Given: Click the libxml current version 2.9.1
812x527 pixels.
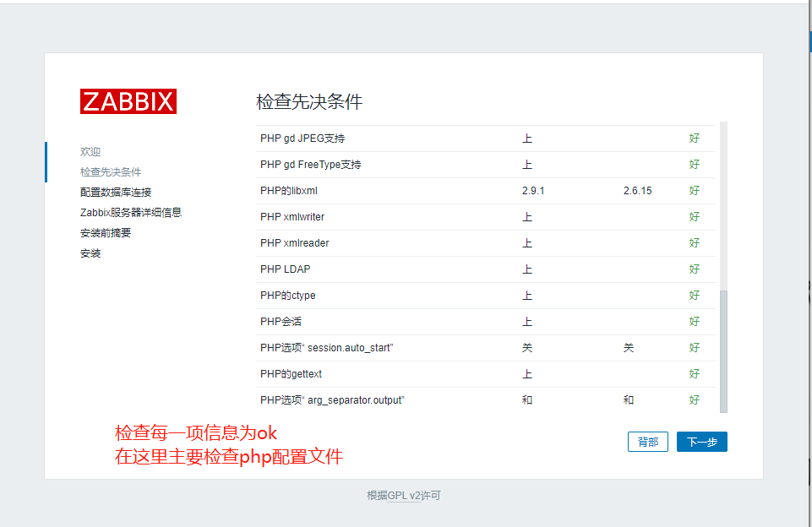Looking at the screenshot, I should [x=533, y=191].
